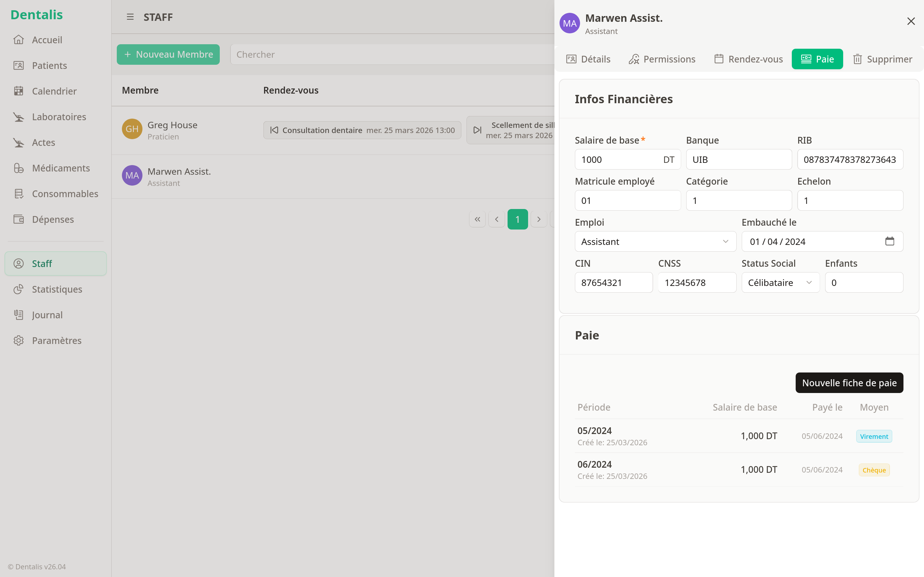Go to next page chevron
The image size is (924, 577).
click(539, 219)
